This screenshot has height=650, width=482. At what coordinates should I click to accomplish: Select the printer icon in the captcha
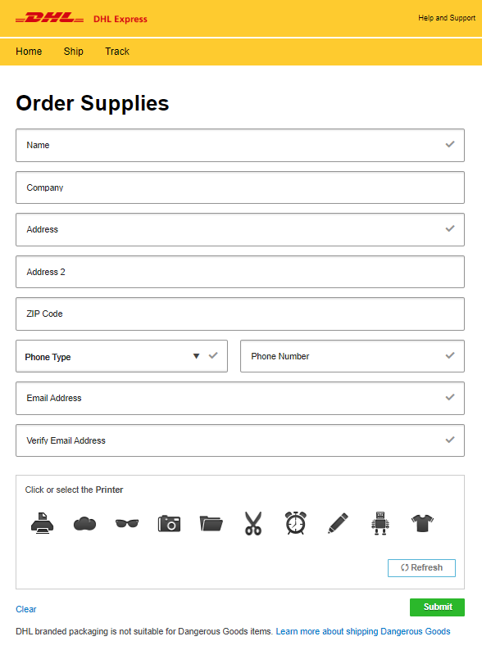(42, 523)
